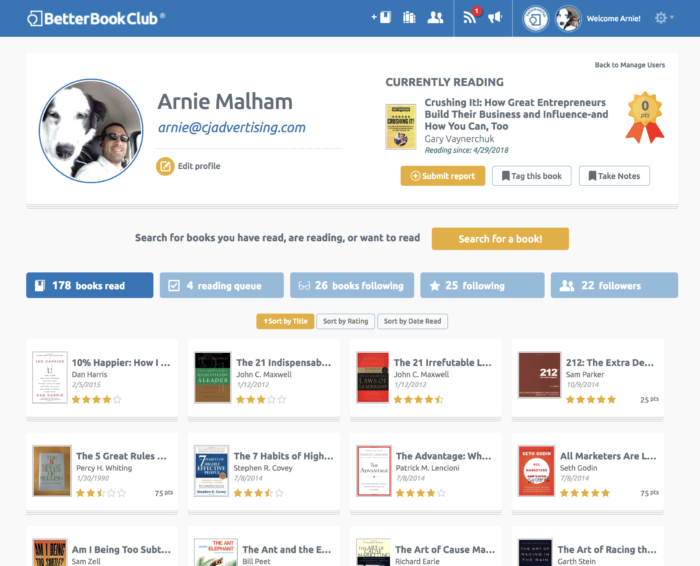The image size is (700, 566).
Task: Open the 10% Happier book title
Action: point(121,362)
